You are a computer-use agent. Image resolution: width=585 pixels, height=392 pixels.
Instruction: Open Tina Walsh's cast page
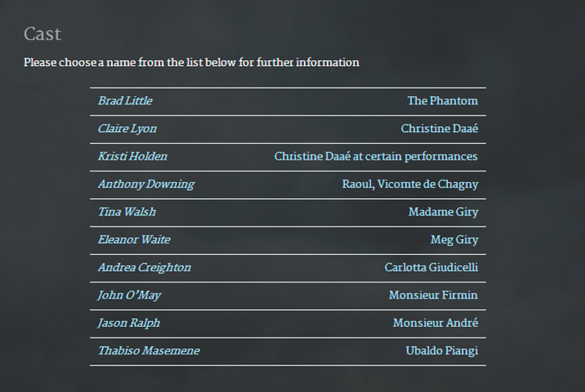point(126,211)
